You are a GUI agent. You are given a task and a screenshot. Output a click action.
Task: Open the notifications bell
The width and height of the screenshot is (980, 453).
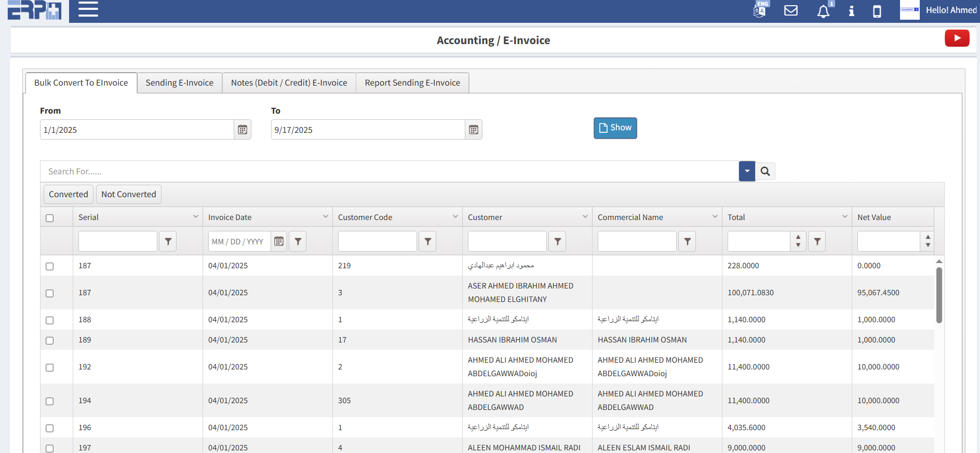pos(823,11)
